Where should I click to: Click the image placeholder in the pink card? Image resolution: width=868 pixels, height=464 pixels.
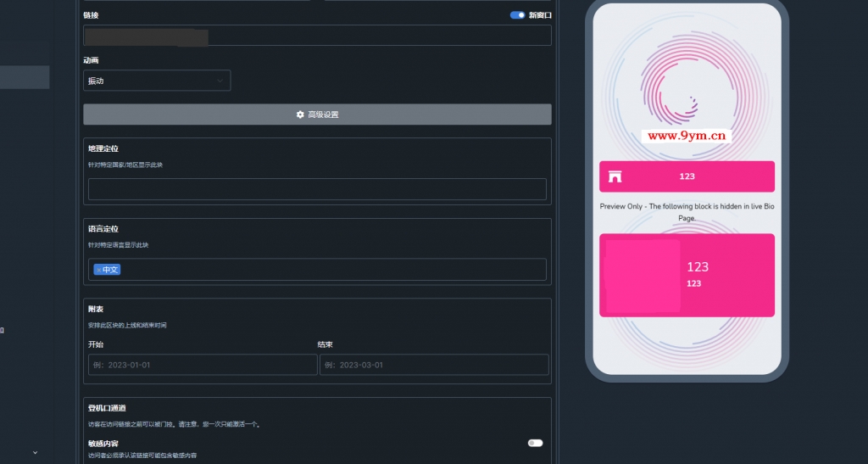coord(643,275)
